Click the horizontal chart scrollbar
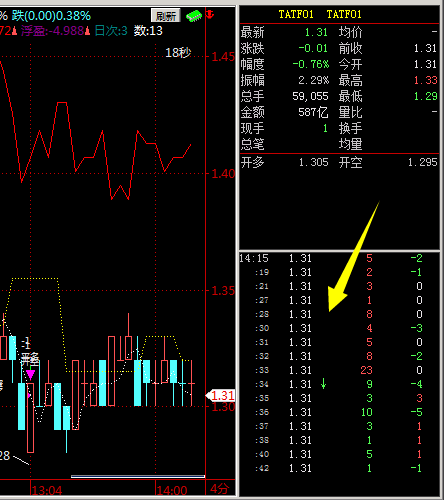 pyautogui.click(x=138, y=477)
